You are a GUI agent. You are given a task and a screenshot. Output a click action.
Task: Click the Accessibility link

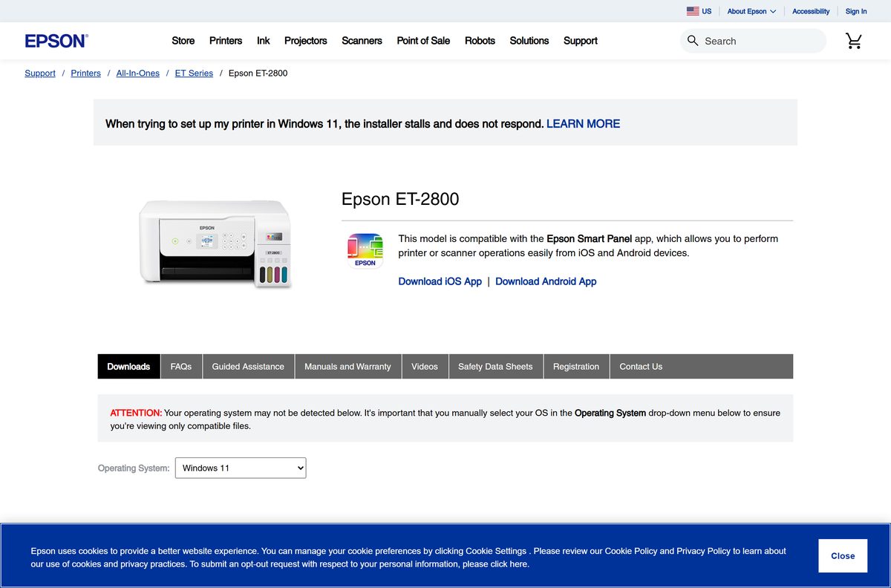[811, 11]
